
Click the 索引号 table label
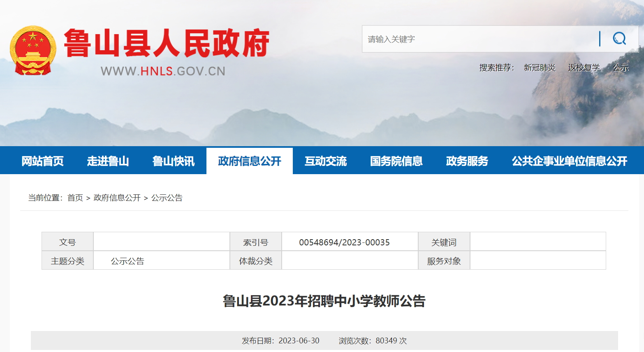point(256,242)
